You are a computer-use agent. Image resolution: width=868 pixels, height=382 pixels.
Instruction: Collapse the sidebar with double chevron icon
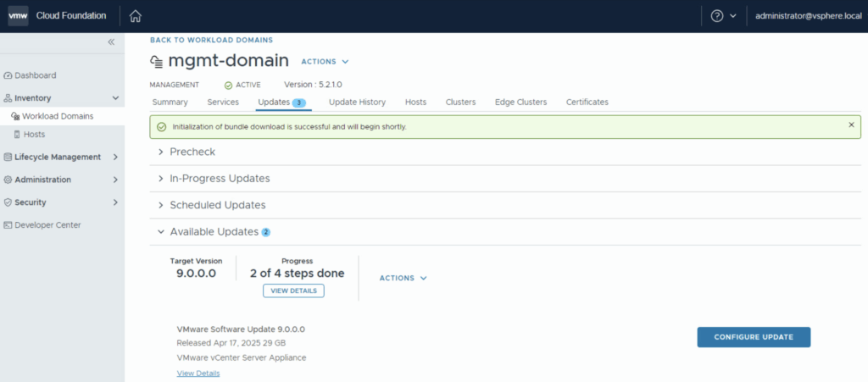[111, 42]
